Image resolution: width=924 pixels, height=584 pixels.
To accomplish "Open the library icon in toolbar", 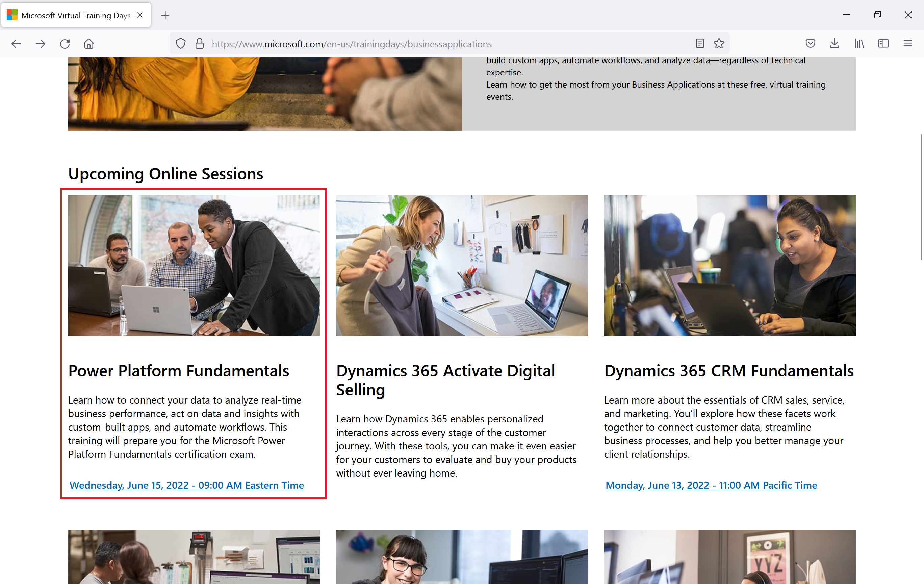I will [x=859, y=43].
